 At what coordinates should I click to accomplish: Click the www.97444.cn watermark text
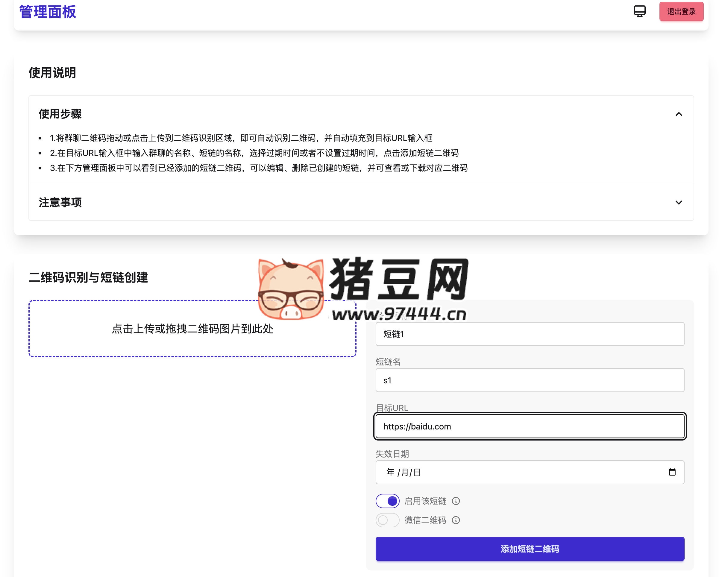point(399,314)
